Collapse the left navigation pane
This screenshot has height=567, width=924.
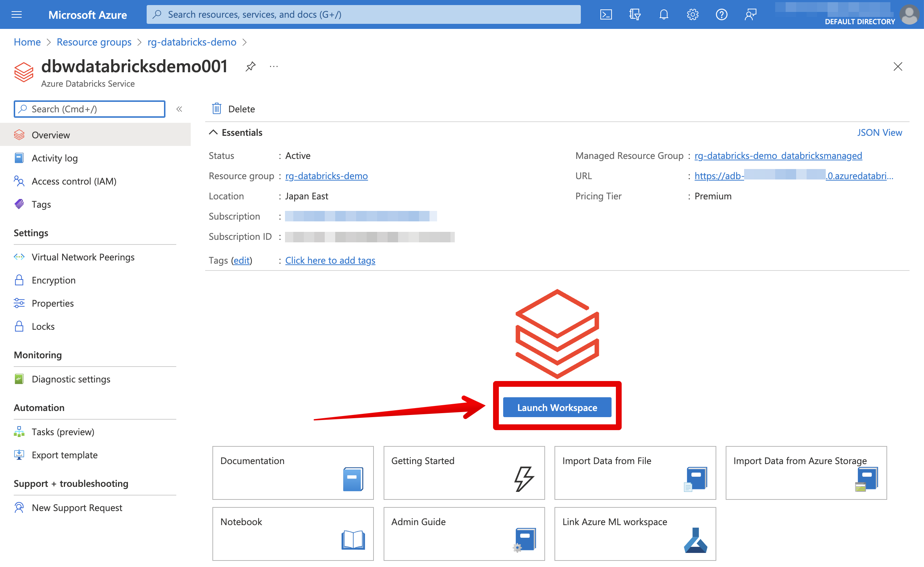pos(179,109)
